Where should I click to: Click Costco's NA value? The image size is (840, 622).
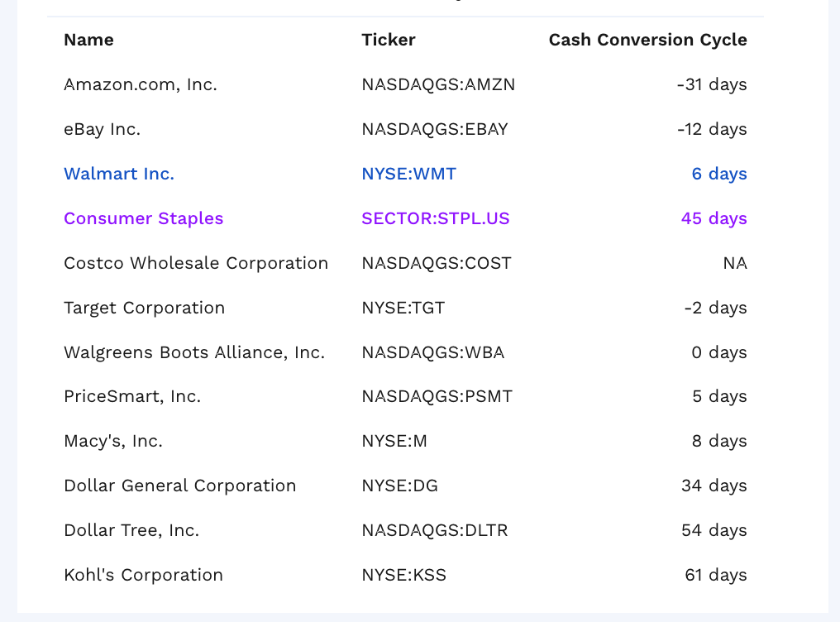click(x=735, y=263)
